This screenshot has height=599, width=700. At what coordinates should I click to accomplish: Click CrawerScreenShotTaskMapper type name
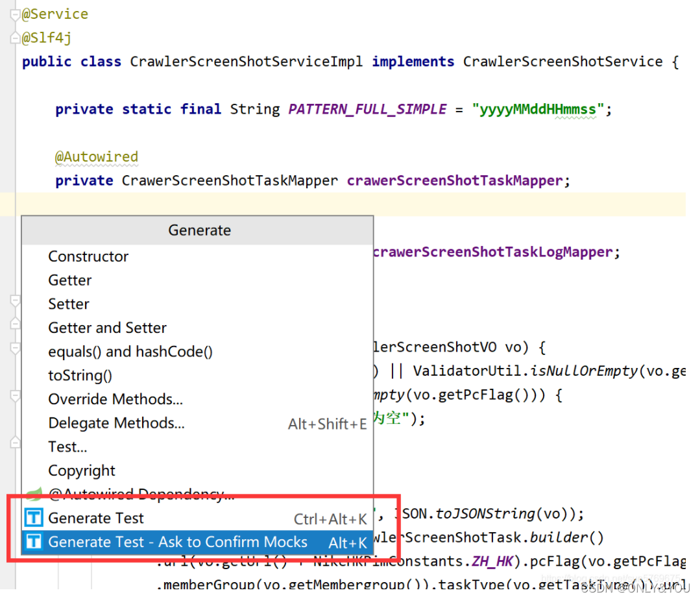point(230,181)
